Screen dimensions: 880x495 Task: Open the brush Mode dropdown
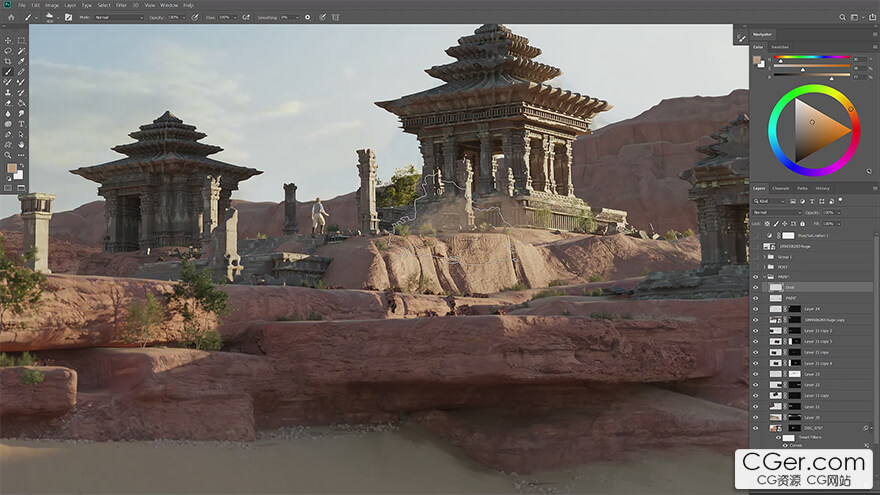point(118,17)
